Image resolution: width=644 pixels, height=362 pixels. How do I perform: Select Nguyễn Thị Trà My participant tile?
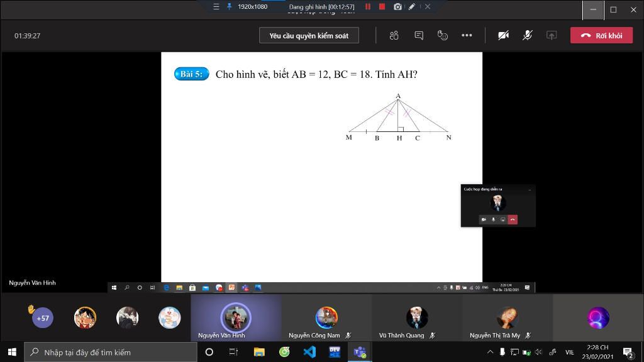(x=508, y=317)
